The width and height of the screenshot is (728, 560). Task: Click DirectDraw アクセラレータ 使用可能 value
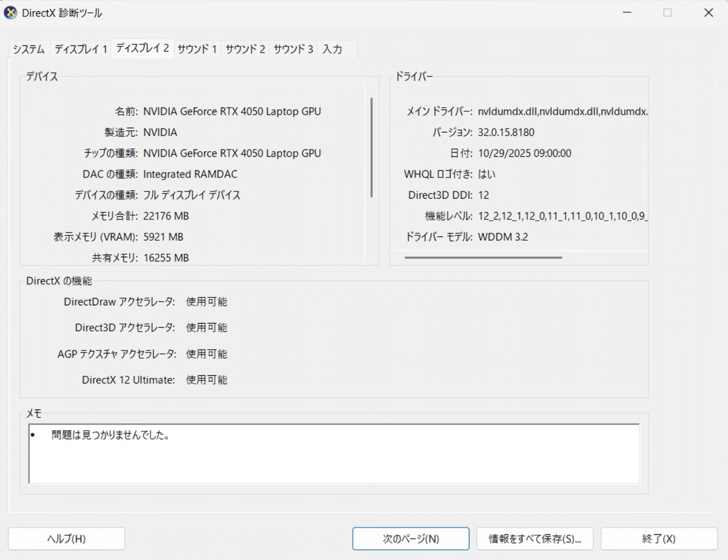(207, 302)
